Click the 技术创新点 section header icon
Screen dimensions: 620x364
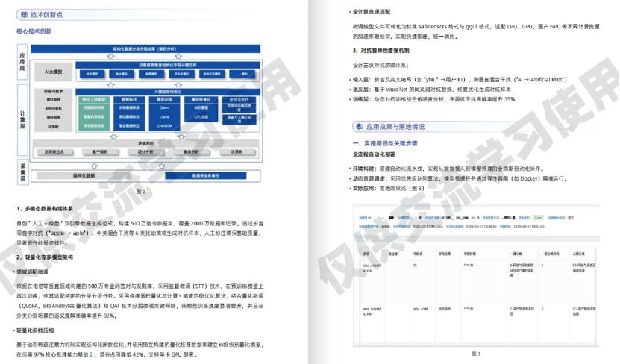point(23,14)
